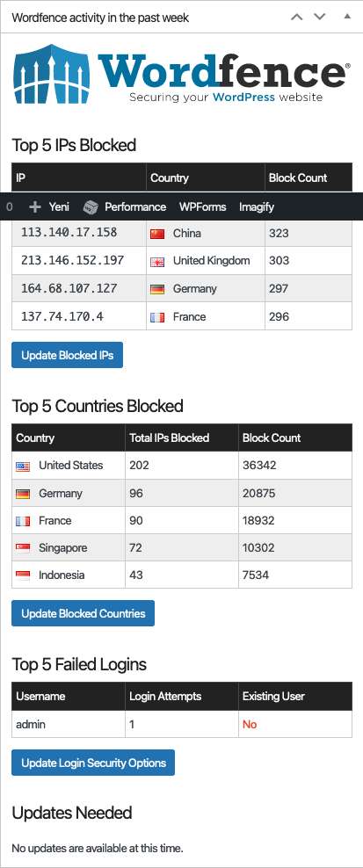
Task: Click the Update Blocked IPs button
Action: [67, 356]
